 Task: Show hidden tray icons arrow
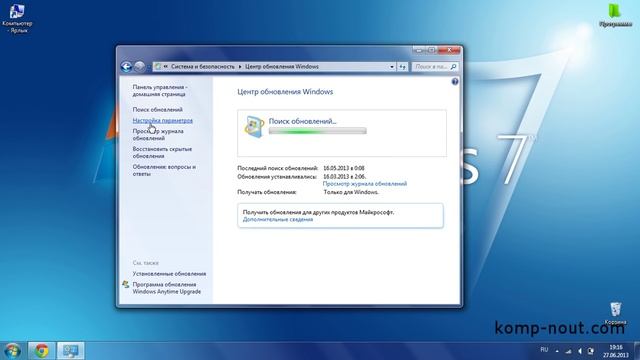click(557, 351)
